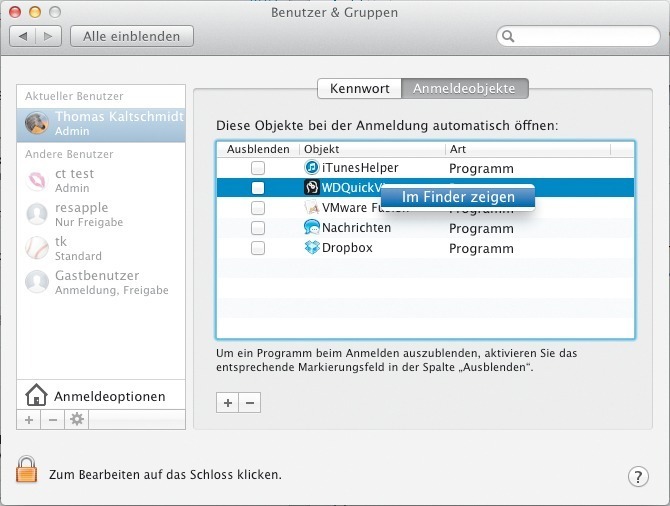Check Ausblenden box for VMware Fusion
Screen dimensions: 670x506
click(258, 208)
